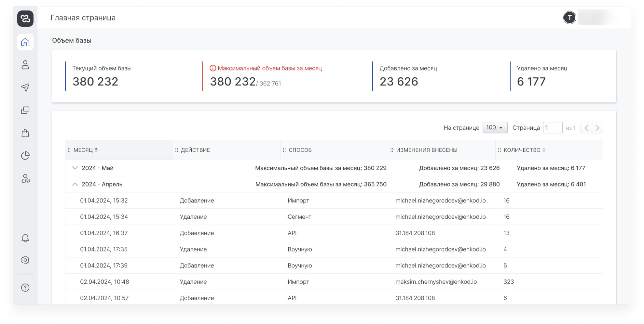Open the user settings person-gear icon
This screenshot has width=644, height=324.
tap(25, 178)
